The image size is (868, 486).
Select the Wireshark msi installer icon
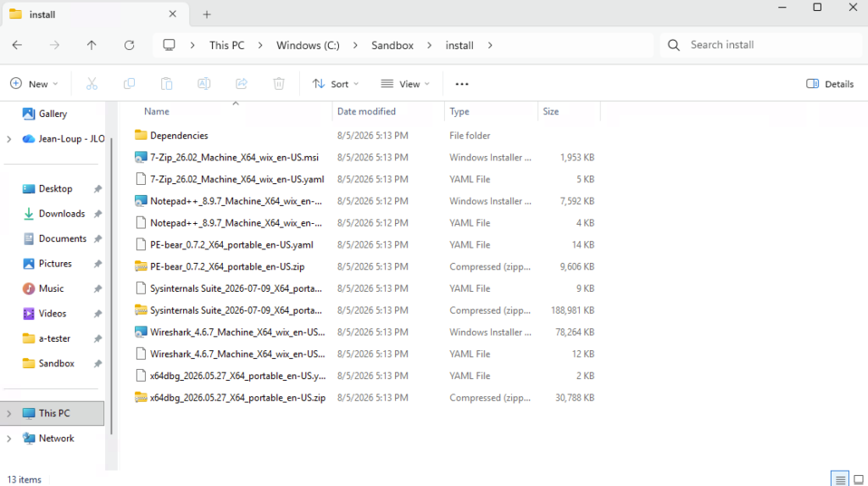pos(142,332)
